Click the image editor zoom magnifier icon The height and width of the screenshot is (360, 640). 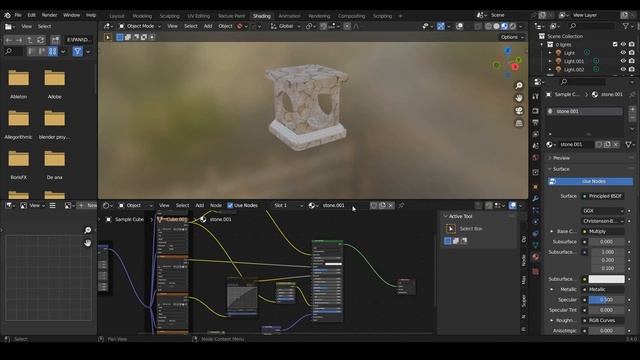[x=87, y=231]
